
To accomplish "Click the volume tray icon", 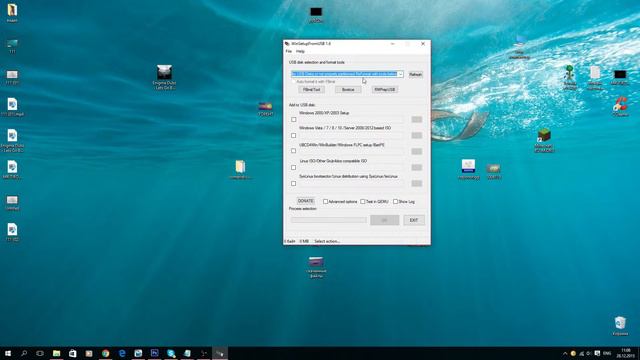I will coord(589,353).
